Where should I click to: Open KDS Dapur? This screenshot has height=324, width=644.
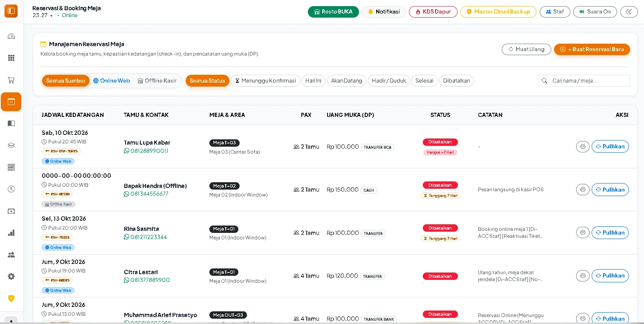(433, 12)
